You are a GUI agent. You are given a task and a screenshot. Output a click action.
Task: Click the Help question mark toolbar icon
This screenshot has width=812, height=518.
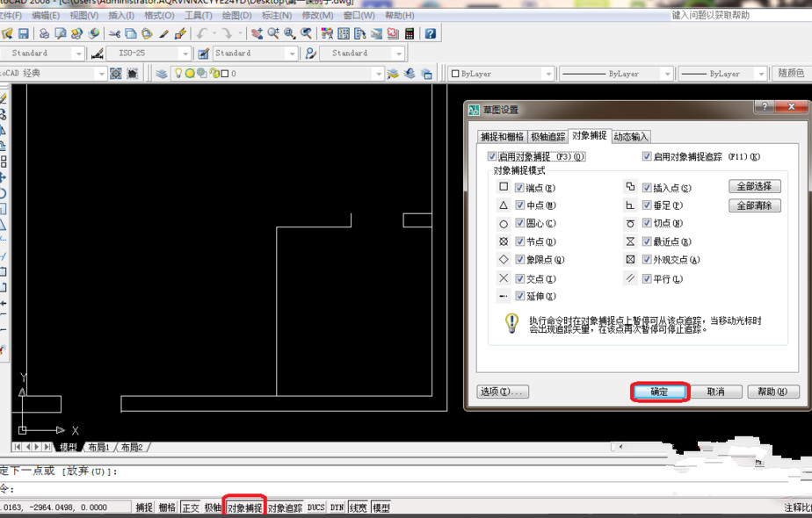pos(430,34)
